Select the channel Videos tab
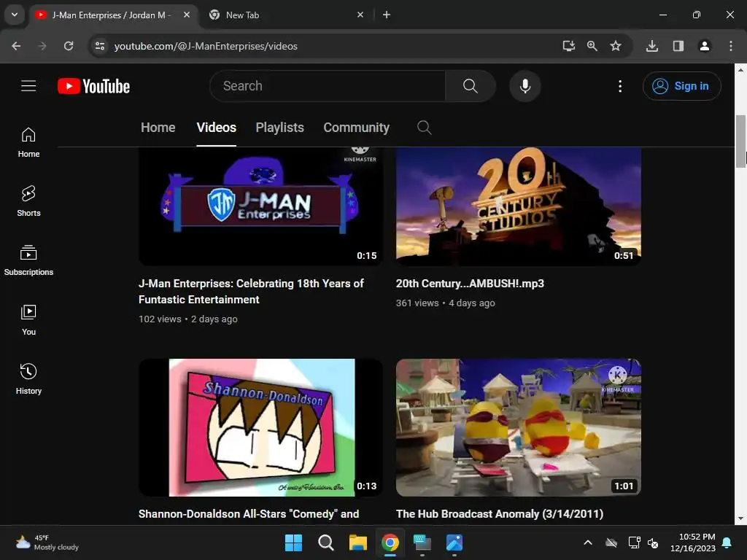747x560 pixels. [216, 128]
